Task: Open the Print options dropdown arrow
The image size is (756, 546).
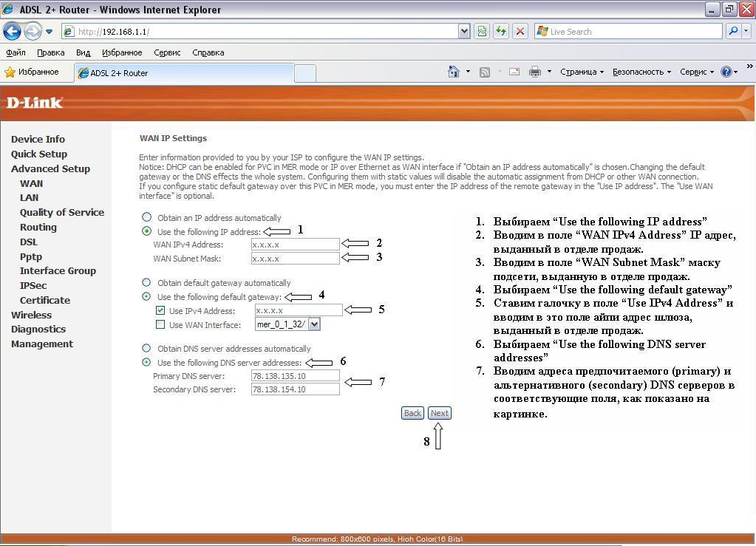Action: [x=549, y=72]
